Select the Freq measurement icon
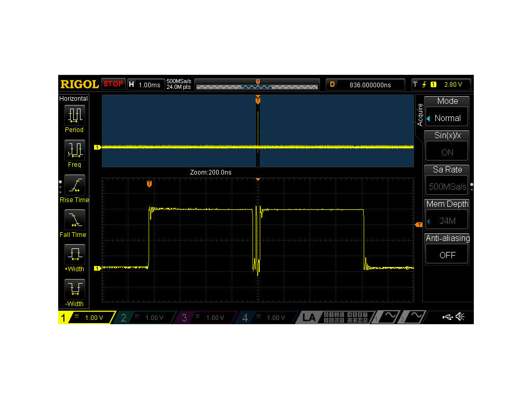The height and width of the screenshot is (399, 532). [74, 150]
